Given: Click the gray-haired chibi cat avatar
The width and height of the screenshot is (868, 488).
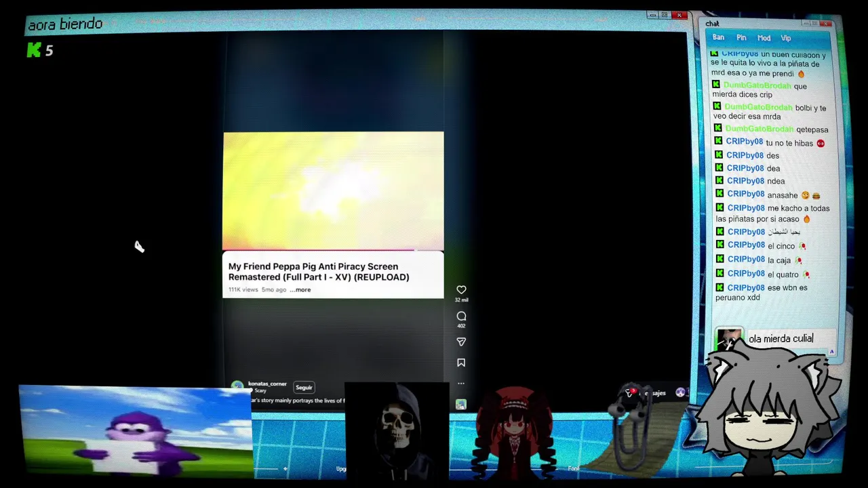Looking at the screenshot, I should click(766, 410).
